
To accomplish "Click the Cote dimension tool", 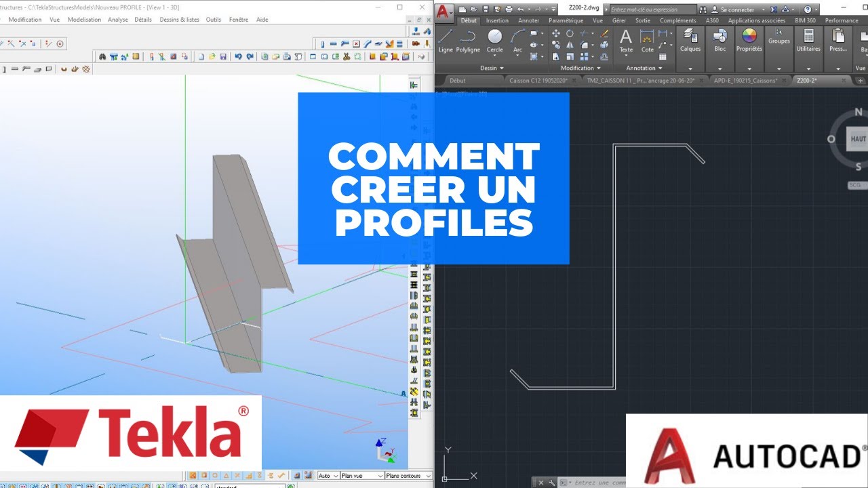I will point(647,41).
